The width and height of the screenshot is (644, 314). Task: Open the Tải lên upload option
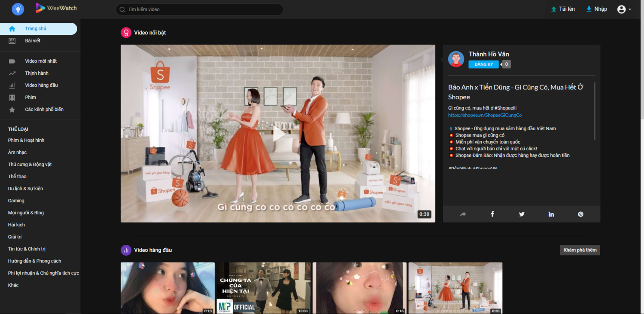pyautogui.click(x=563, y=9)
